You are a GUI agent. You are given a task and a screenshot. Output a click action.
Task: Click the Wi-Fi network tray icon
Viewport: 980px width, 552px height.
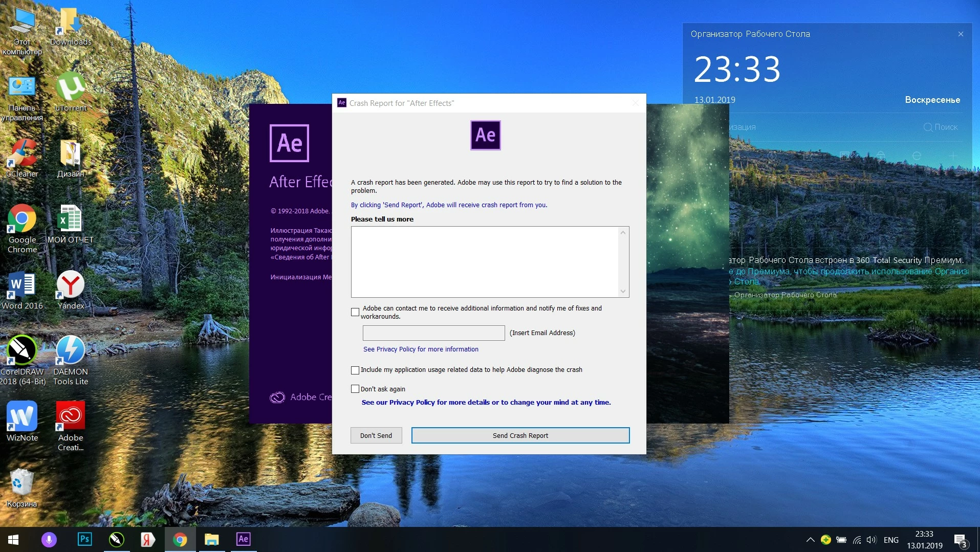click(857, 540)
